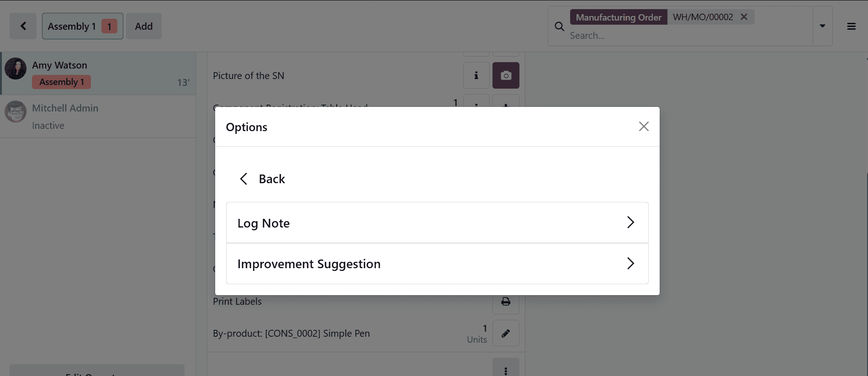Remove the WH/MO/00002 search tag
Image resolution: width=868 pixels, height=376 pixels.
coord(744,16)
